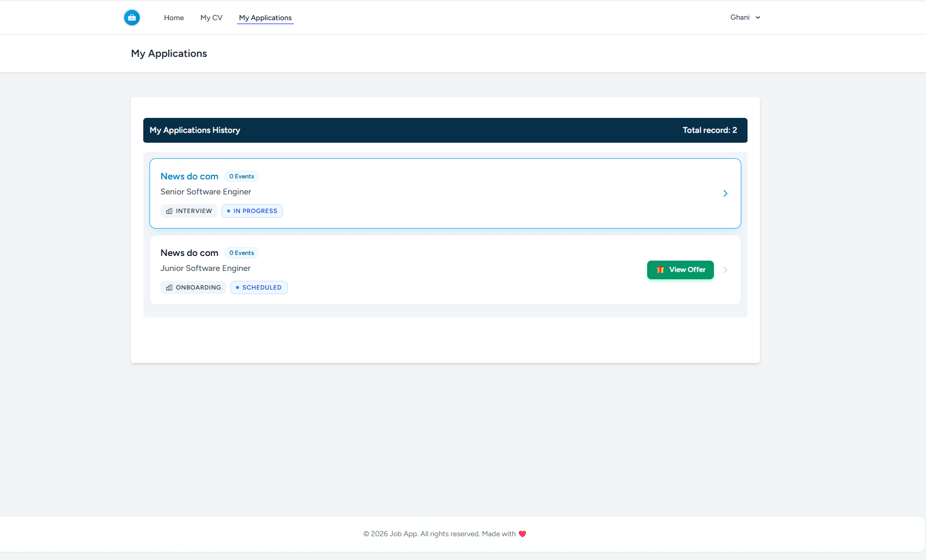Screen dimensions: 926x560
Task: Click the My Applications History header
Action: click(195, 130)
